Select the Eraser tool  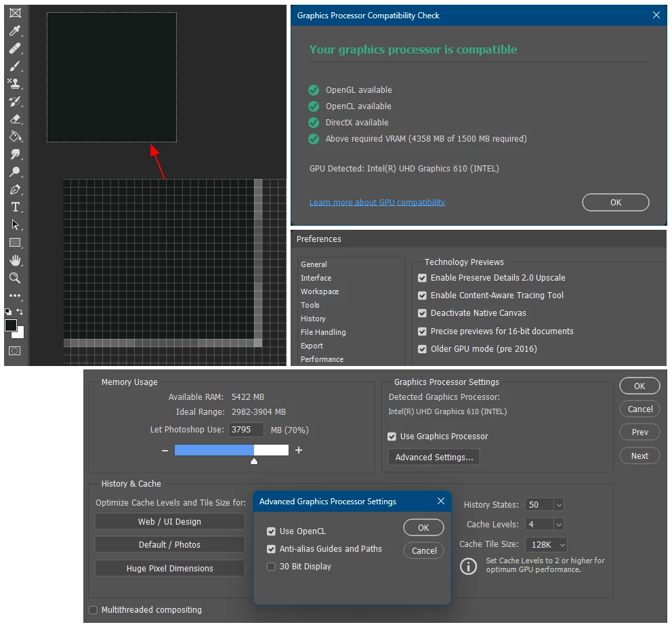(15, 119)
